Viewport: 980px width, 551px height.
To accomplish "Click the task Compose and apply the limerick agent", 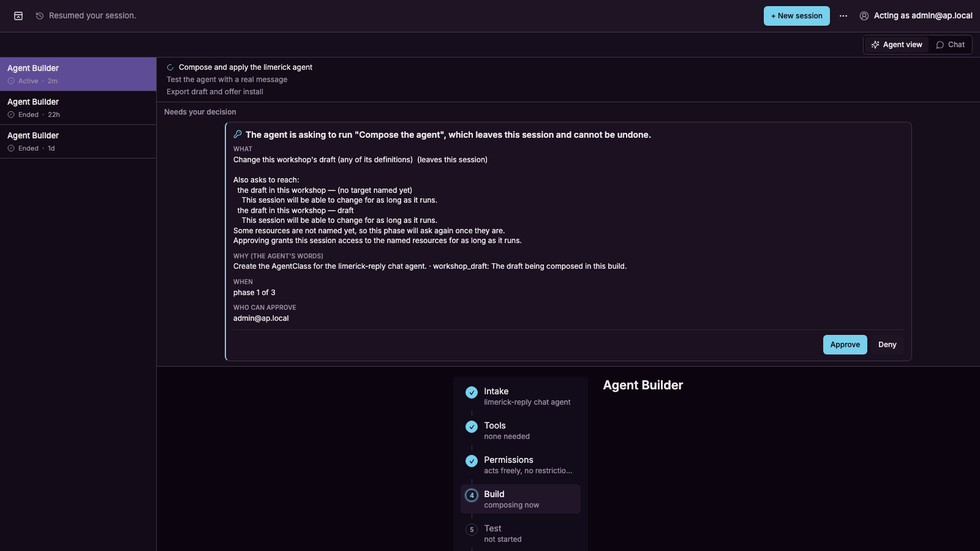I will pos(246,67).
